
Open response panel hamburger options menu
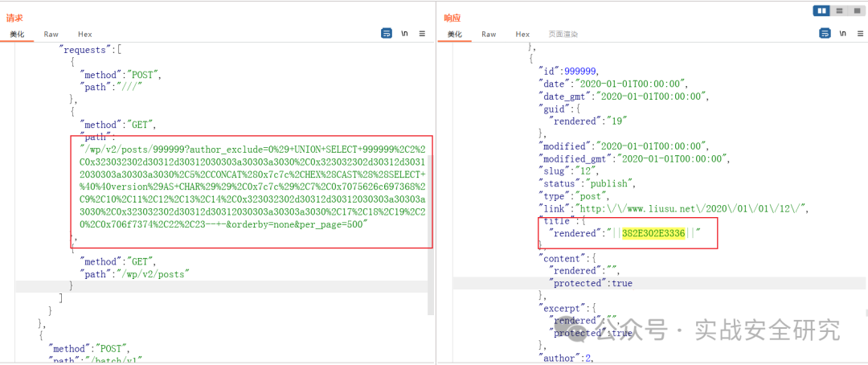[860, 33]
